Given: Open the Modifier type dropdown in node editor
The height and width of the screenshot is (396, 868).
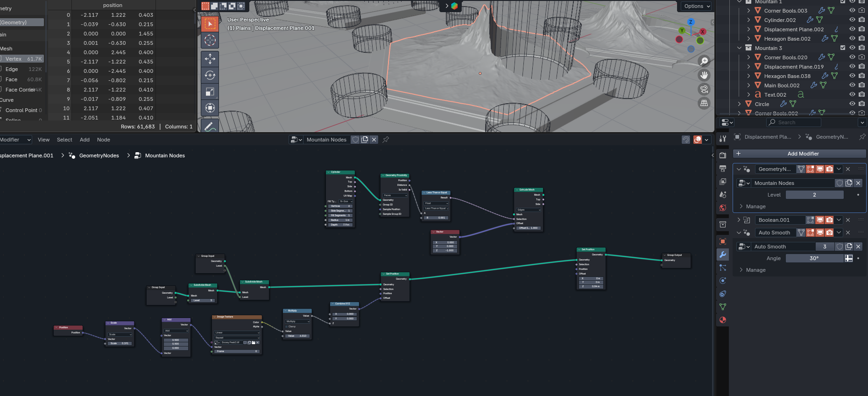Looking at the screenshot, I should [x=15, y=140].
